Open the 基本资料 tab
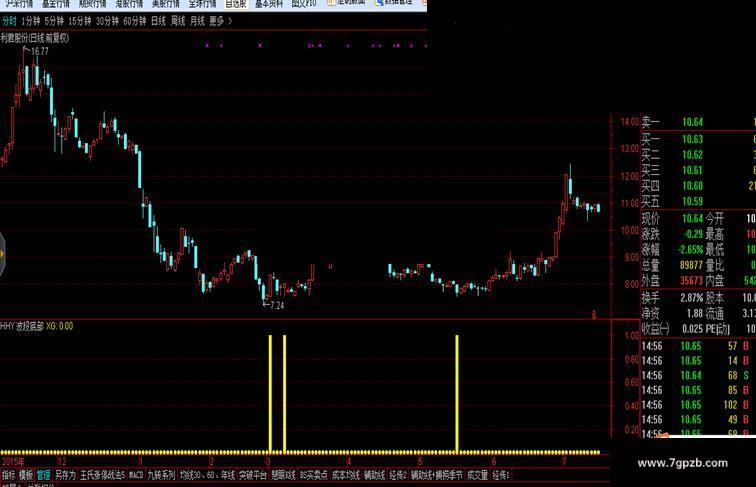Screen dimensions: 756x487 (x=269, y=4)
